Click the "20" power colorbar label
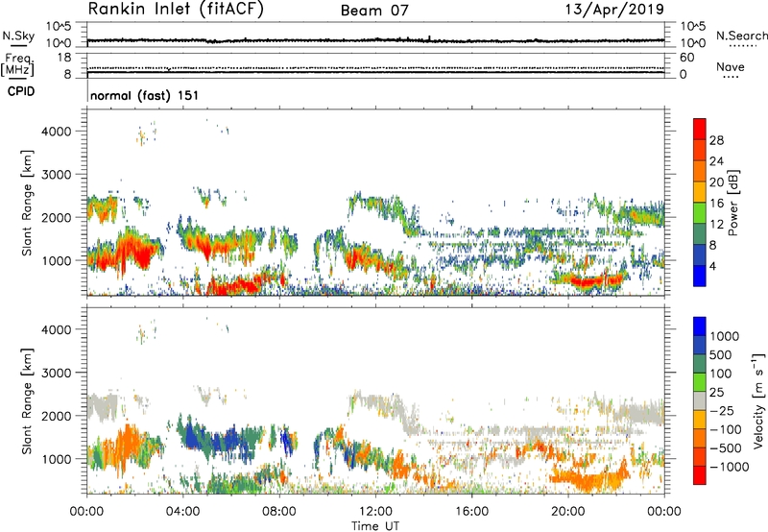The image size is (768, 532). pyautogui.click(x=716, y=182)
